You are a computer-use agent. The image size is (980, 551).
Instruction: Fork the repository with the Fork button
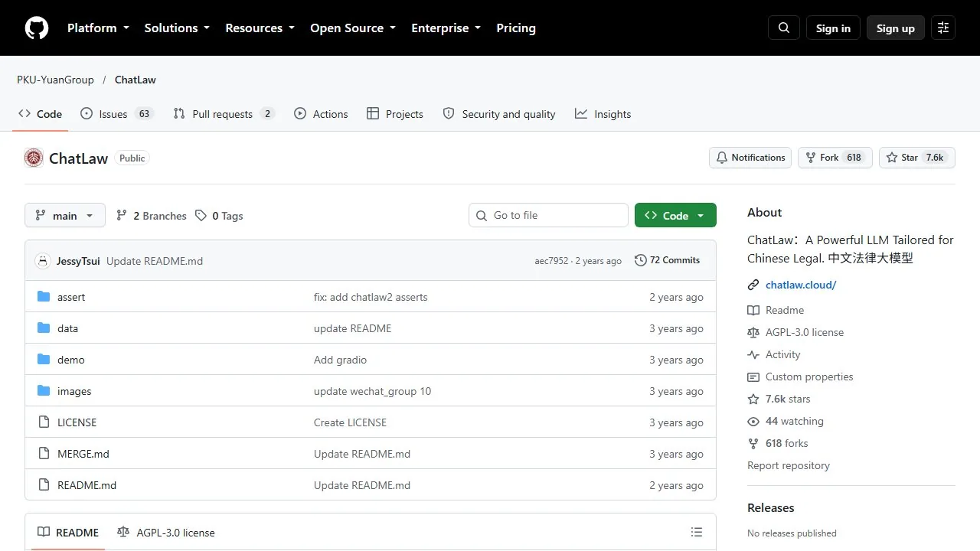point(835,158)
